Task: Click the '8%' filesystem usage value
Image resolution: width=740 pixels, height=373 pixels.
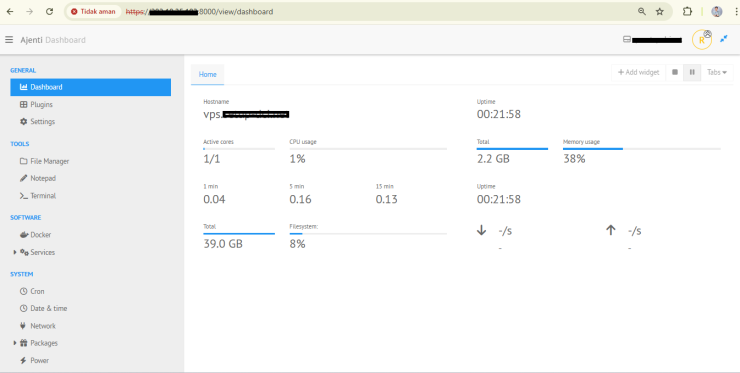Action: pos(297,244)
